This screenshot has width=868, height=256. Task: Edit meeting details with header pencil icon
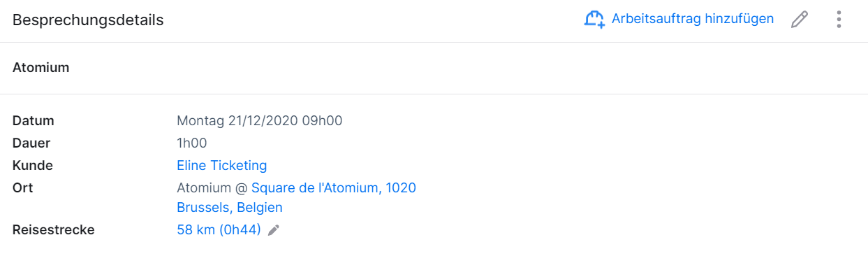tap(800, 20)
